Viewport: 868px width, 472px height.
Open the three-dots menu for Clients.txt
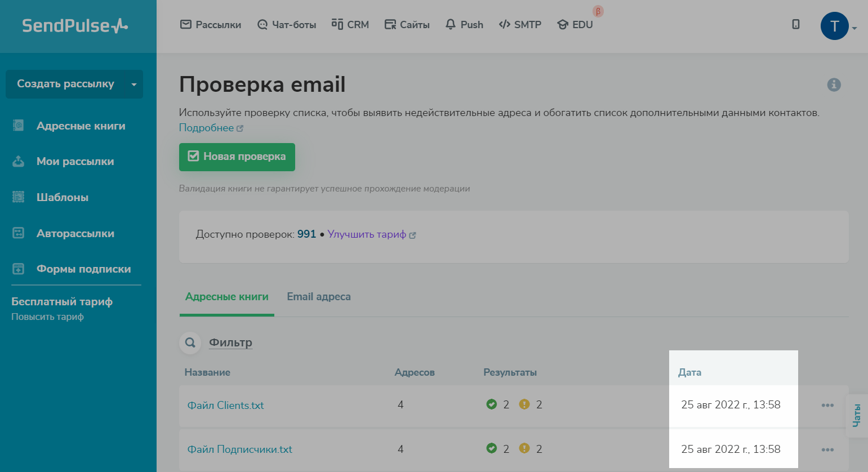(x=827, y=406)
